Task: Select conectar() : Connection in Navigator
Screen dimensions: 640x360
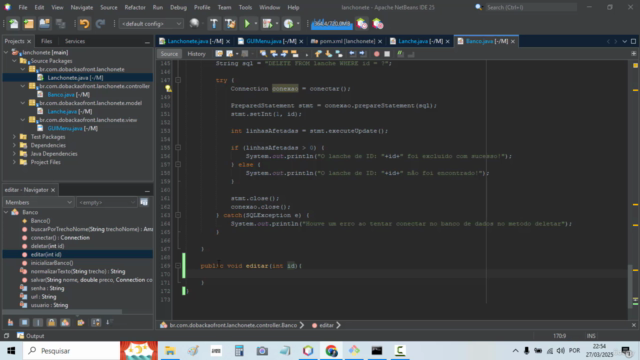Action: tap(60, 238)
